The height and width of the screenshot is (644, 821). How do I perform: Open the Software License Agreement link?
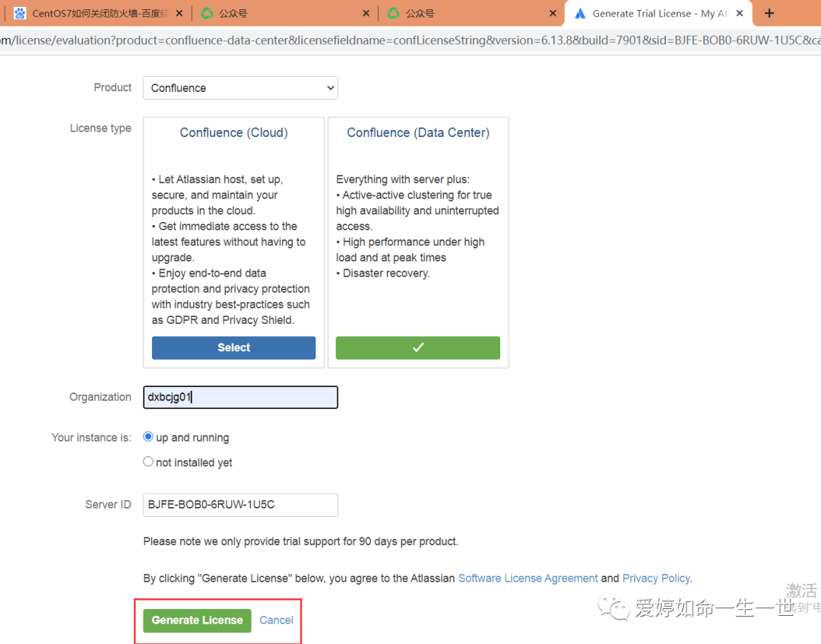tap(528, 579)
